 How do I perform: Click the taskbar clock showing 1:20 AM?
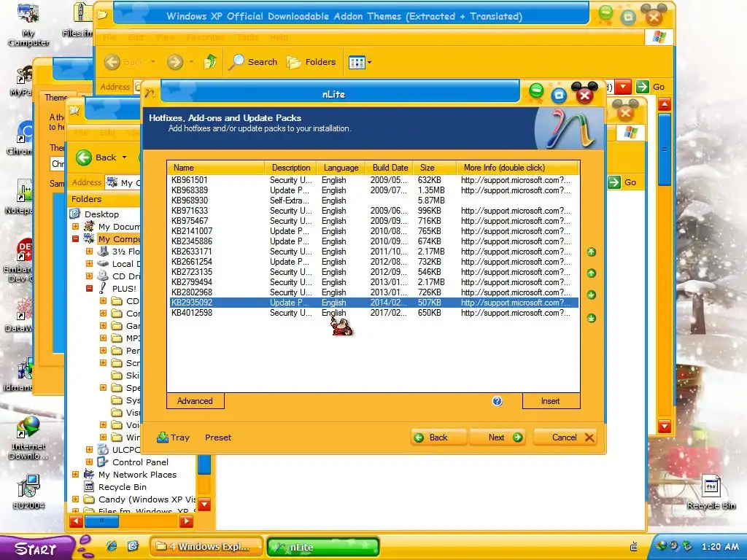click(x=720, y=547)
